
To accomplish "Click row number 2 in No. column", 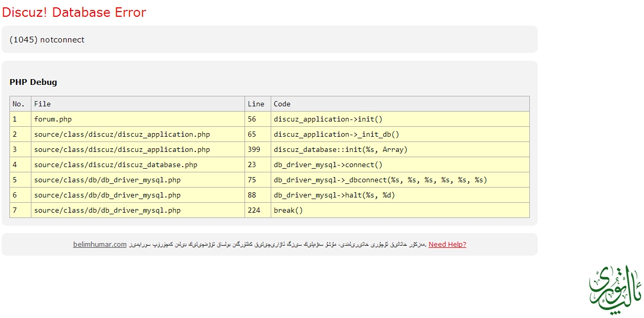I will (x=20, y=134).
